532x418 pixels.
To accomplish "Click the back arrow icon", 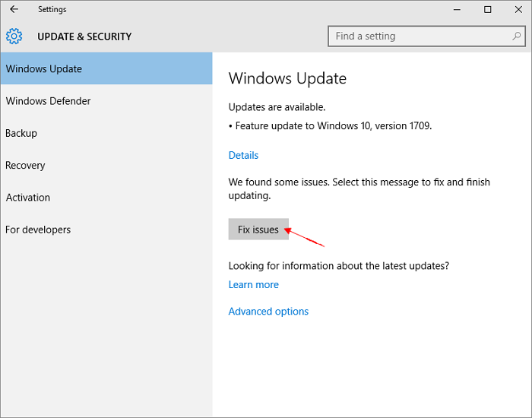I will point(14,9).
